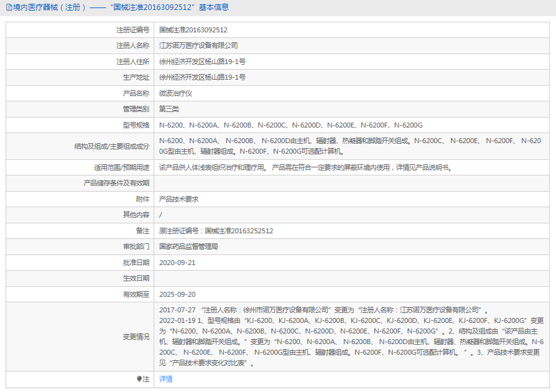Click the 微波治疗仪 product name value
556x392 pixels.
tap(175, 93)
